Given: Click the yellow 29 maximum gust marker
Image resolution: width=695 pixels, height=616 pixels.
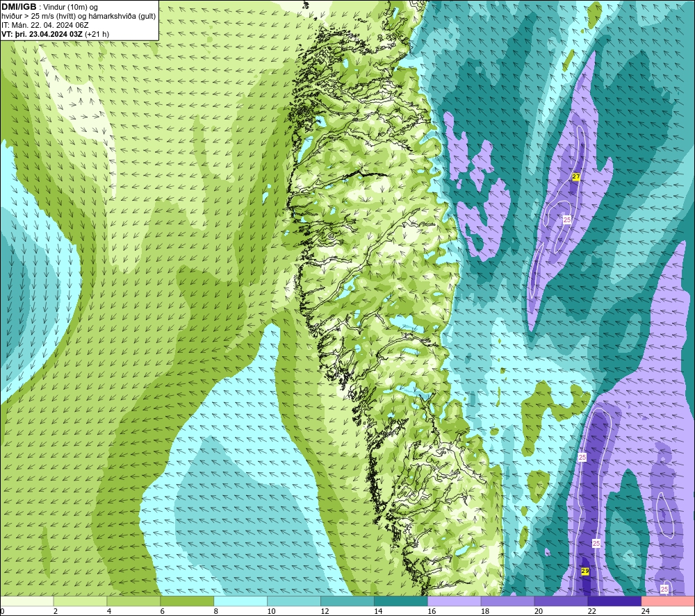Looking at the screenshot, I should coord(585,572).
